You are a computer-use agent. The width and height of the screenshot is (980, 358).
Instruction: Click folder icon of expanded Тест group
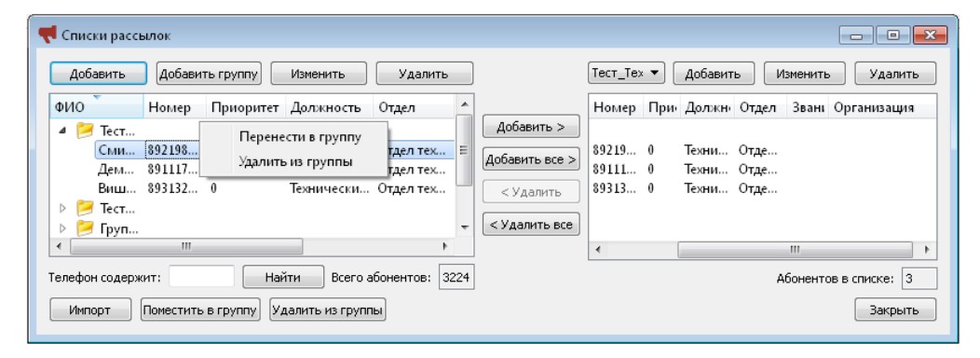[85, 131]
